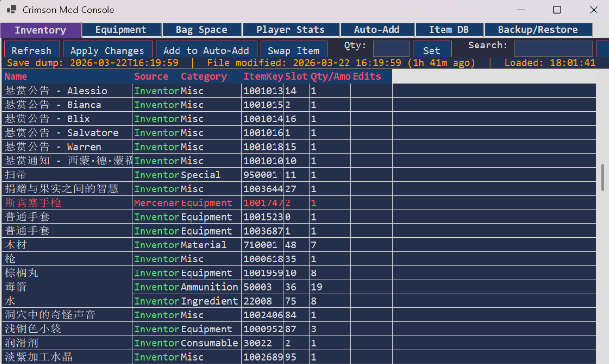Switch to the Item DB tab
The height and width of the screenshot is (364, 609).
pyautogui.click(x=449, y=30)
